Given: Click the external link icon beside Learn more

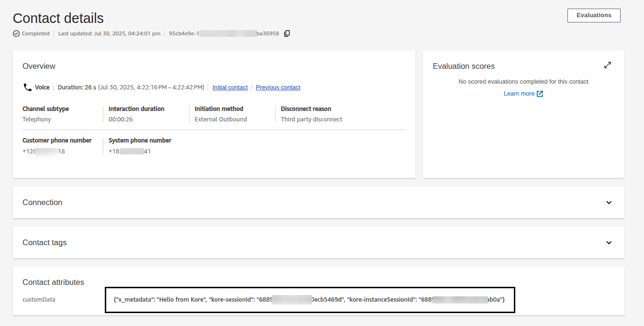Looking at the screenshot, I should 540,94.
